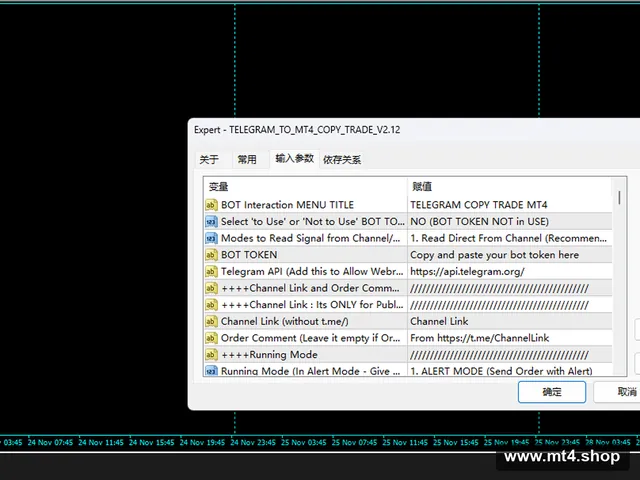640x480 pixels.
Task: Edit the https://api.telegram.org/ value
Action: click(467, 272)
